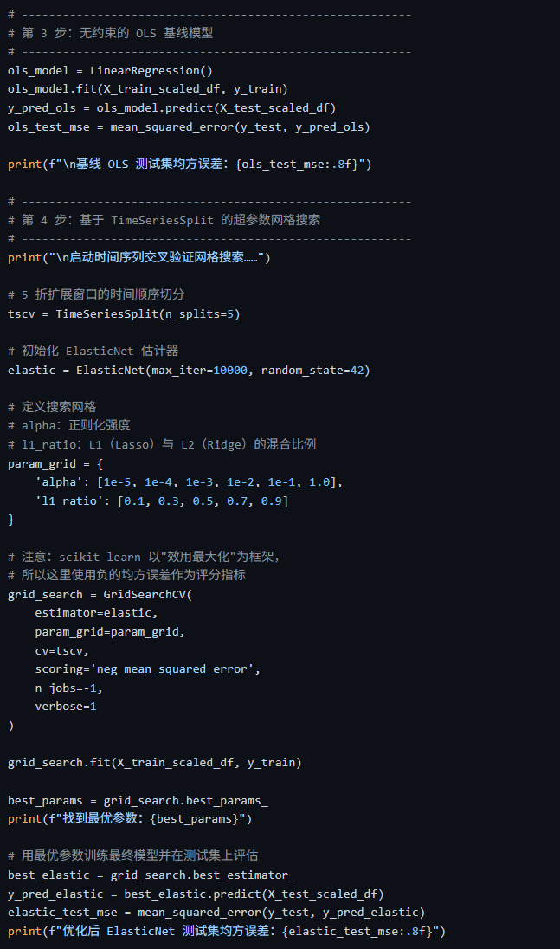Click the LinearRegression() call in ols_model line
Viewport: 560px width, 949px height.
[151, 71]
